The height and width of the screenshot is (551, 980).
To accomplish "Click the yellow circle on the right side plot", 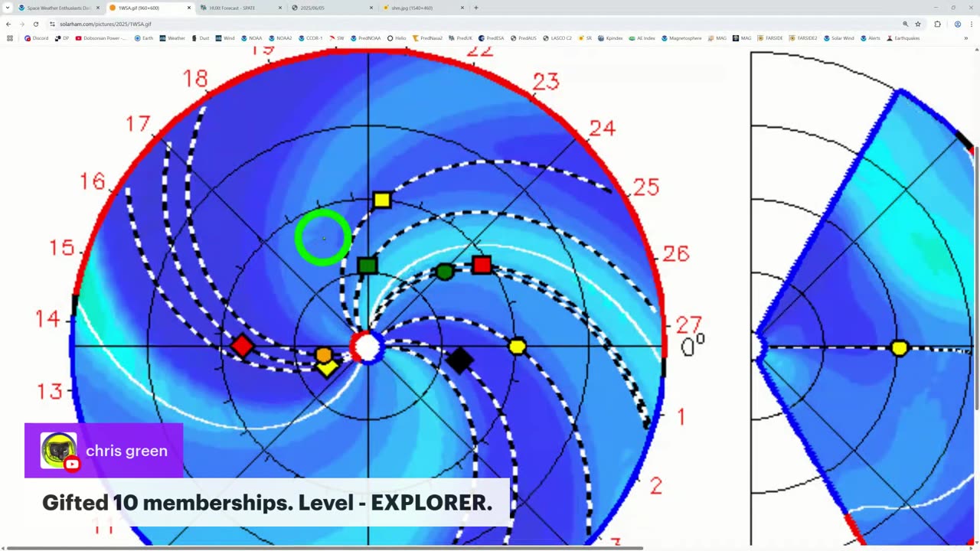I will [x=900, y=348].
